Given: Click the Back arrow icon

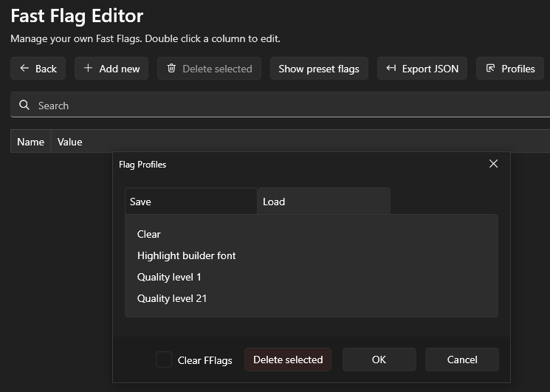Looking at the screenshot, I should (x=24, y=69).
